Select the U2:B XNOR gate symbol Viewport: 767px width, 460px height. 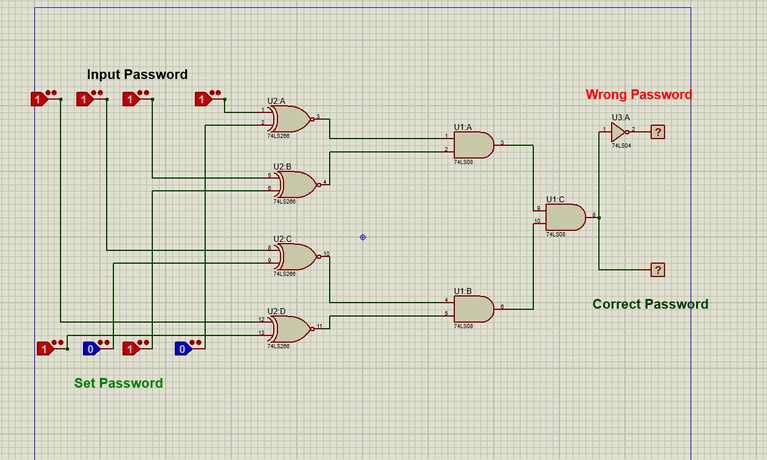tap(296, 184)
